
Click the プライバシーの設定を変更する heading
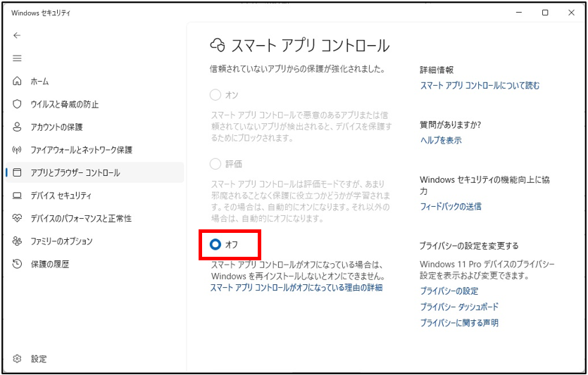(x=469, y=246)
